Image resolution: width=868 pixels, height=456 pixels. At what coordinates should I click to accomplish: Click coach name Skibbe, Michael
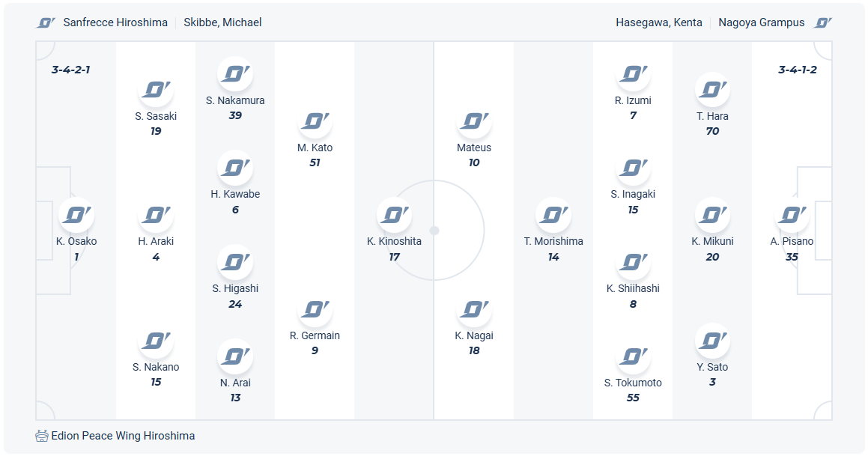[x=222, y=22]
